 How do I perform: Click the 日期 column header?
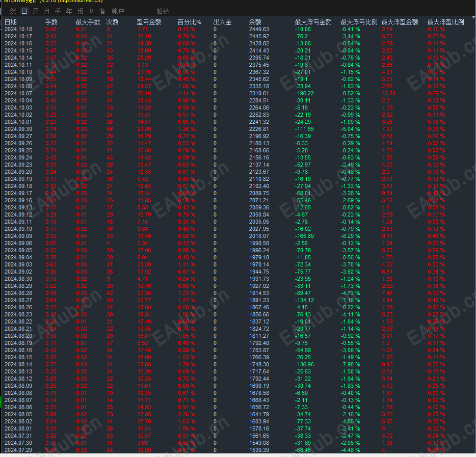pos(11,22)
